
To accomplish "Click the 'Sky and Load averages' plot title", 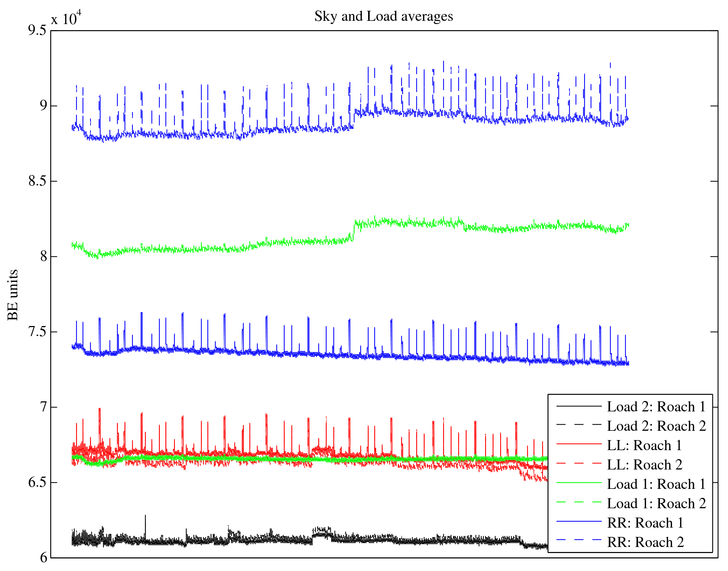I will (x=384, y=16).
